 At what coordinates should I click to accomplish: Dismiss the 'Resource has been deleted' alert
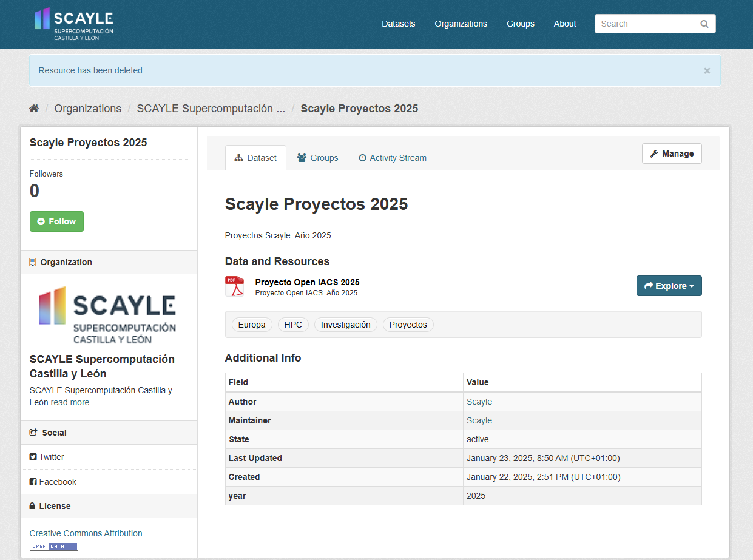[707, 70]
